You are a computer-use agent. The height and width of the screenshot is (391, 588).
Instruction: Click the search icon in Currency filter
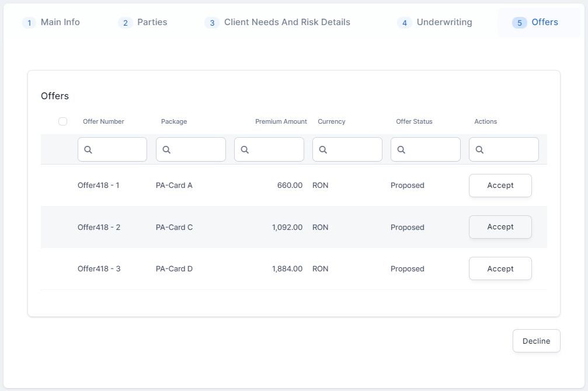click(323, 150)
